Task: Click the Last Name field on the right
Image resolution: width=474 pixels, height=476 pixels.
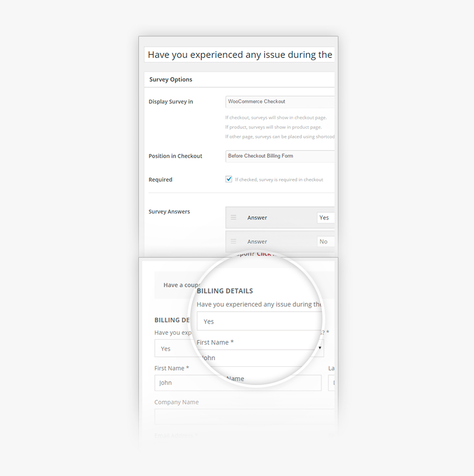Action: pyautogui.click(x=333, y=382)
